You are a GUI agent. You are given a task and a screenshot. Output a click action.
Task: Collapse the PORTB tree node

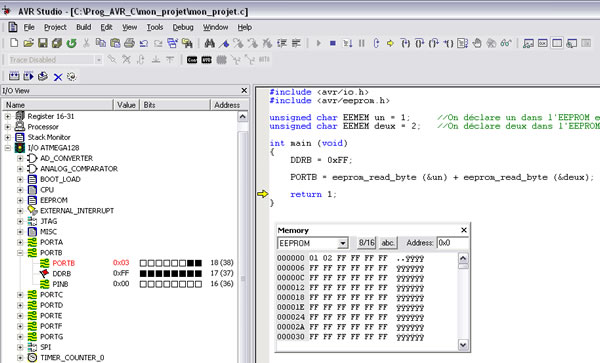[20, 253]
